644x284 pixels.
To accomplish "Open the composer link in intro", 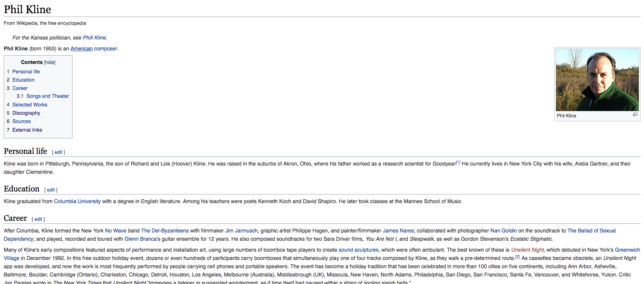I will tap(106, 49).
